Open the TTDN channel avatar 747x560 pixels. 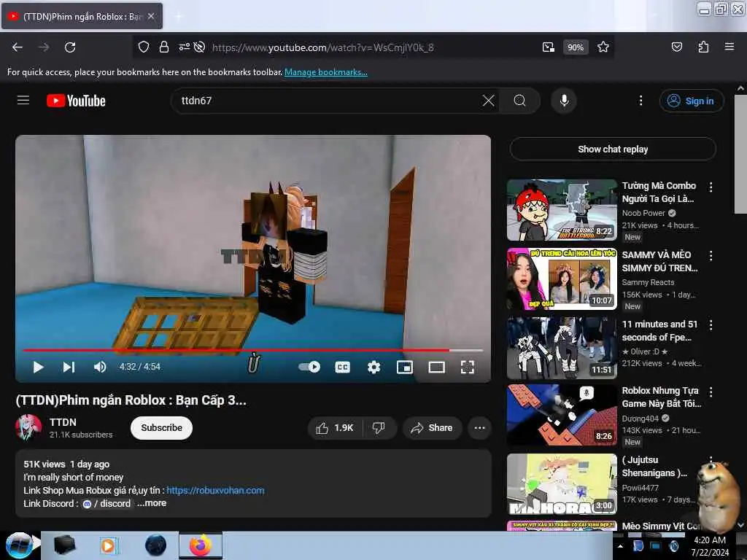(28, 427)
